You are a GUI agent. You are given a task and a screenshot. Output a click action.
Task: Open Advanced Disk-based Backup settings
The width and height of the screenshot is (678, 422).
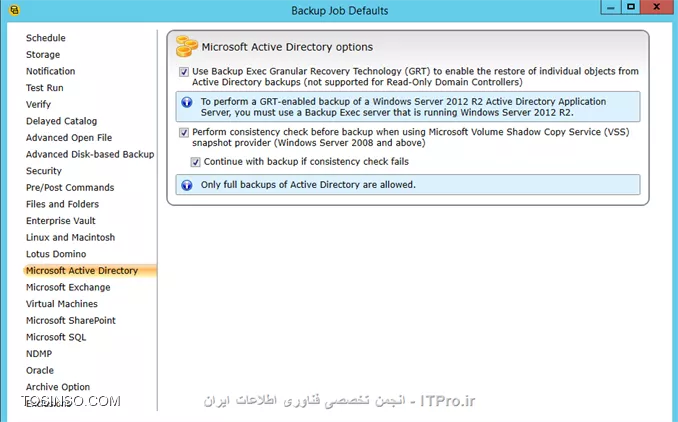pyautogui.click(x=90, y=154)
